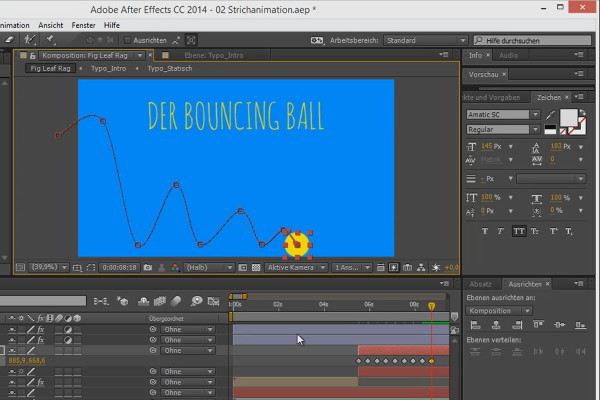The width and height of the screenshot is (600, 400).
Task: Toggle the snapping bounds icon beside Ausrichten
Action: (x=191, y=40)
